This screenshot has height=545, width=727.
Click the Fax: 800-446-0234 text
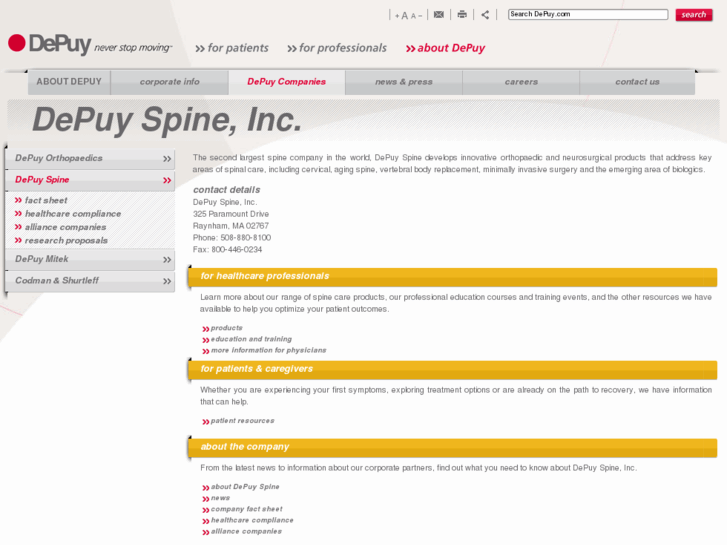click(227, 250)
